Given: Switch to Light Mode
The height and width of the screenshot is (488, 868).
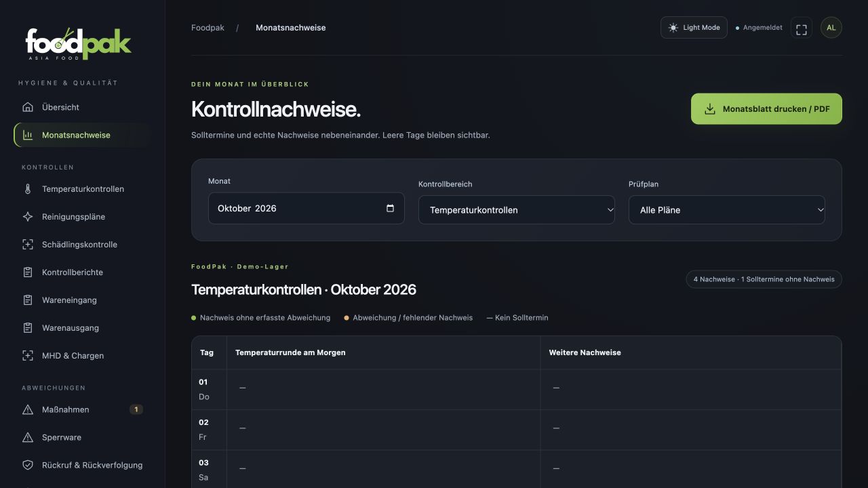Looking at the screenshot, I should (694, 28).
